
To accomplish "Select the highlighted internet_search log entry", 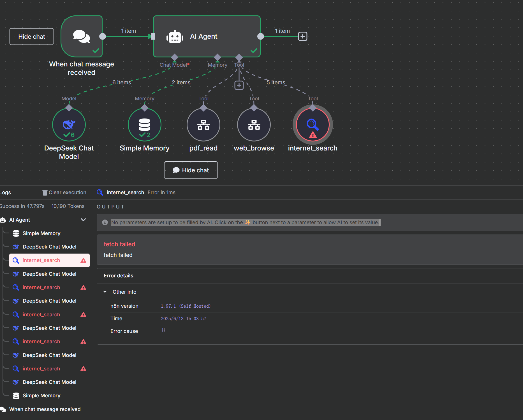I will coord(49,261).
